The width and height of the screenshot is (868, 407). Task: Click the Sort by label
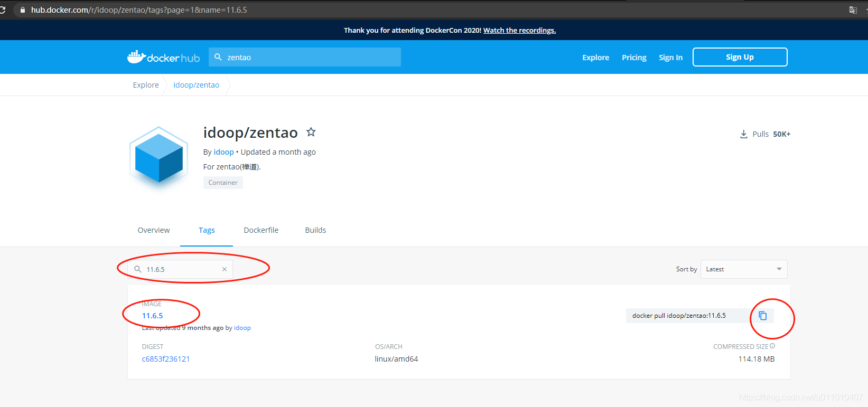pyautogui.click(x=686, y=269)
